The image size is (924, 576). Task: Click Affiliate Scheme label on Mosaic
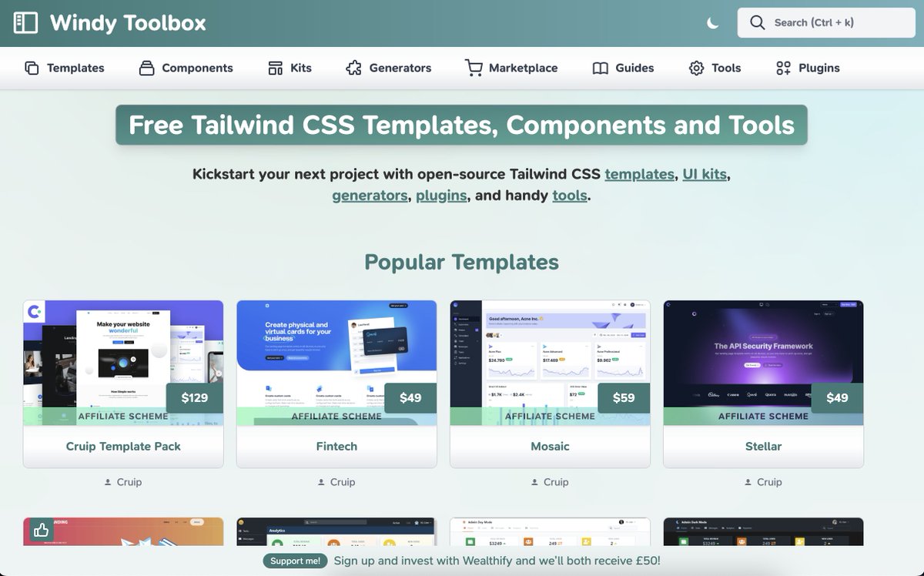pyautogui.click(x=550, y=417)
